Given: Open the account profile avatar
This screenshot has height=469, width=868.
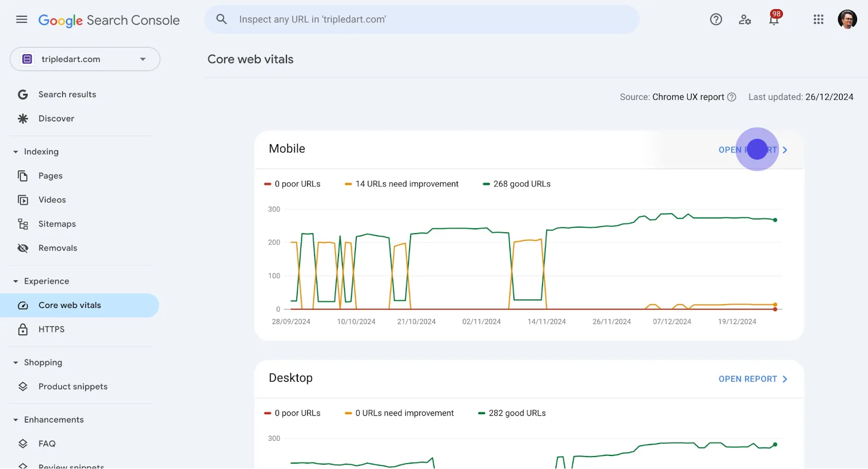Looking at the screenshot, I should [x=847, y=20].
